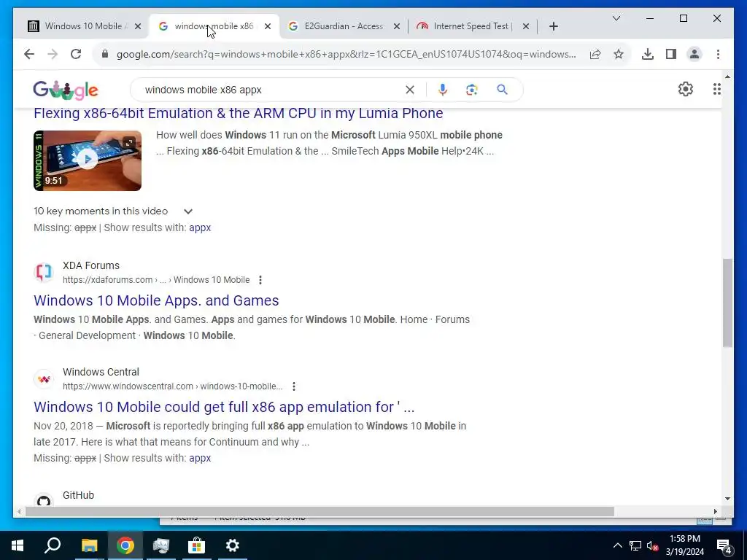Viewport: 747px width, 560px height.
Task: Click the forward navigation arrow
Action: tap(53, 54)
